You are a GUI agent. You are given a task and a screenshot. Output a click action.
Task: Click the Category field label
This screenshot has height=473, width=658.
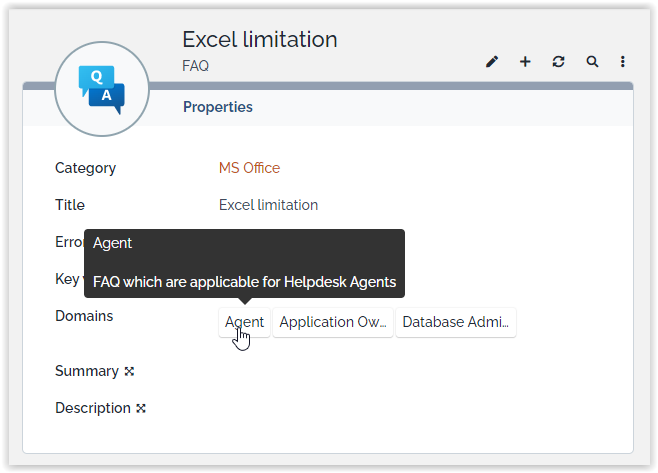click(x=85, y=168)
